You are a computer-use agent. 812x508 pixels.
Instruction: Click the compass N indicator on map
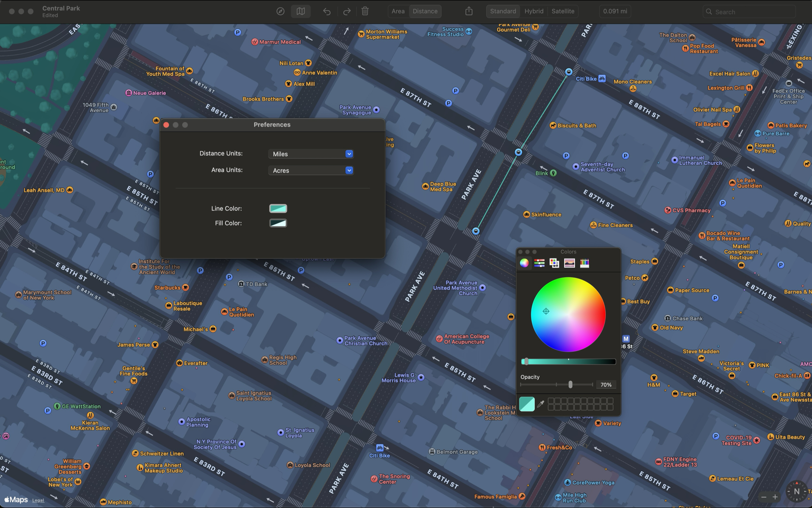tap(796, 491)
